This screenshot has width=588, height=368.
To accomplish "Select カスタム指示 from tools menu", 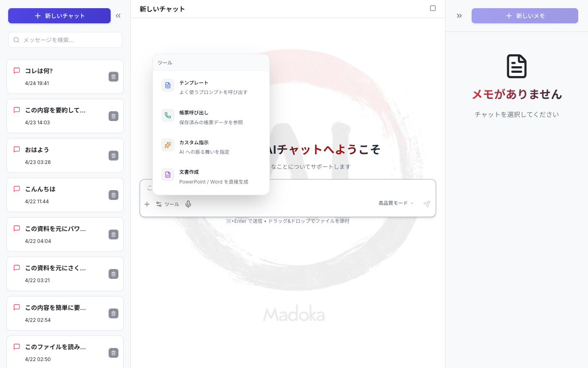I will [x=211, y=147].
